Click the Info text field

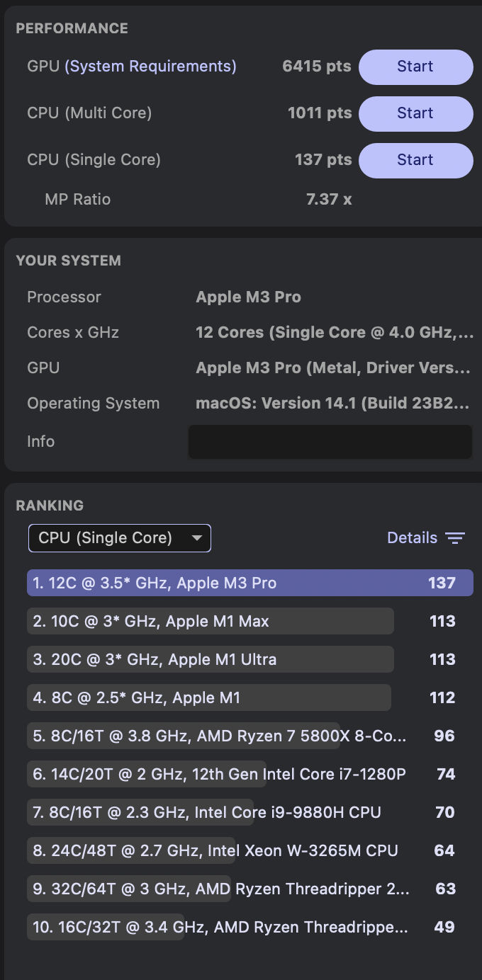(330, 442)
